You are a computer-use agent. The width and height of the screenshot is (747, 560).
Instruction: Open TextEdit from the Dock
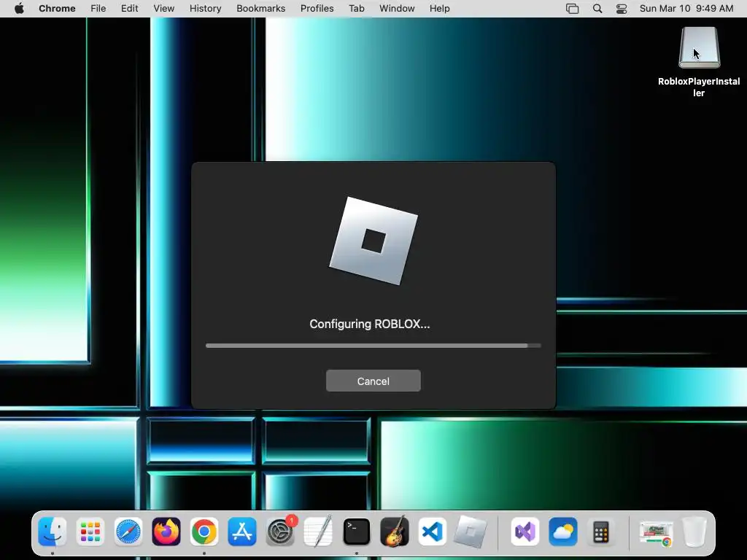tap(318, 532)
